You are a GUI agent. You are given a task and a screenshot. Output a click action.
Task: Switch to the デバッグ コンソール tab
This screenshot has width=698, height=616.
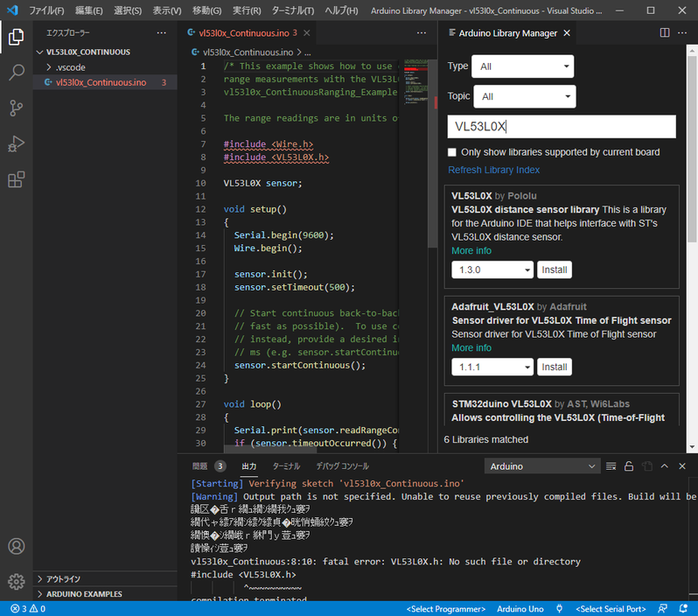342,466
